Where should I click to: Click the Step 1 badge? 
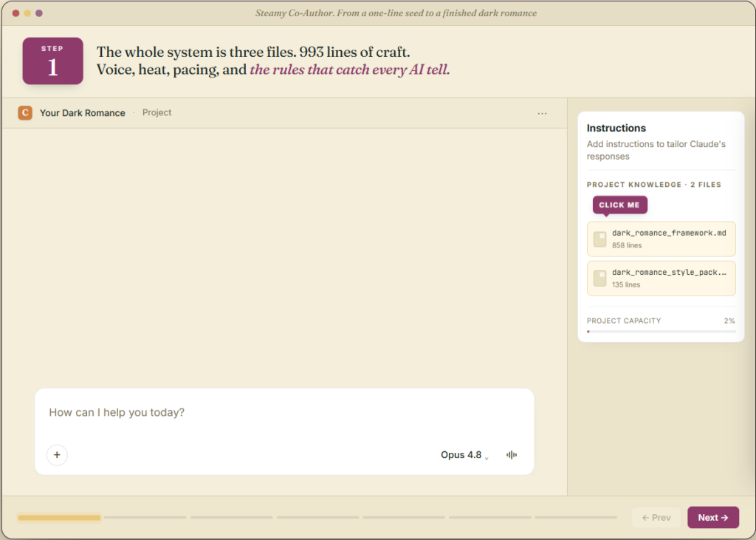[x=52, y=61]
